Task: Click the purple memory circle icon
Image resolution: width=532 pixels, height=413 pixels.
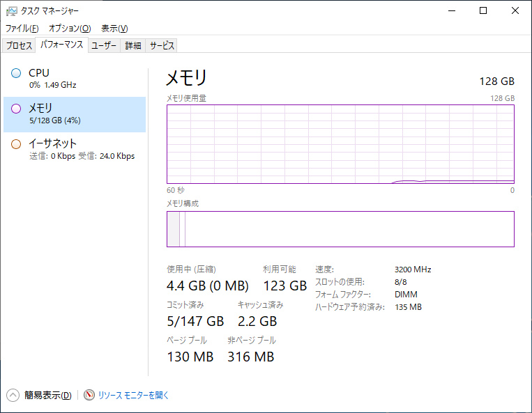Action: (x=16, y=108)
